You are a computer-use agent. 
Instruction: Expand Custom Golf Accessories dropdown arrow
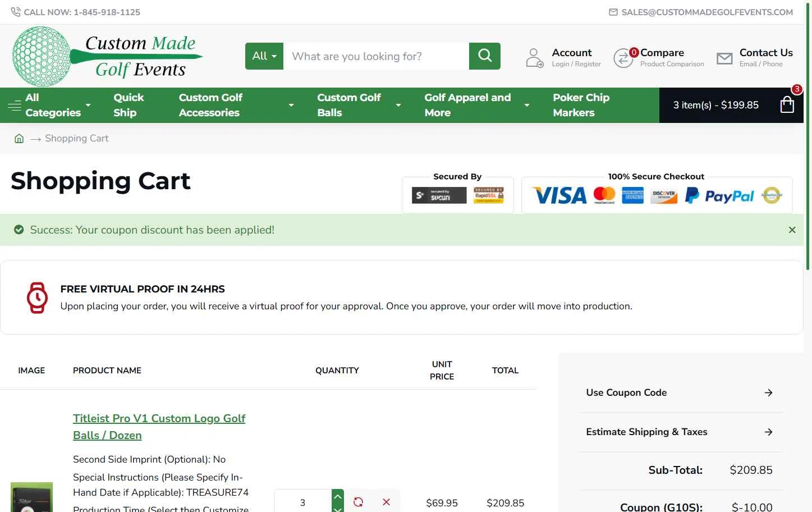tap(291, 105)
